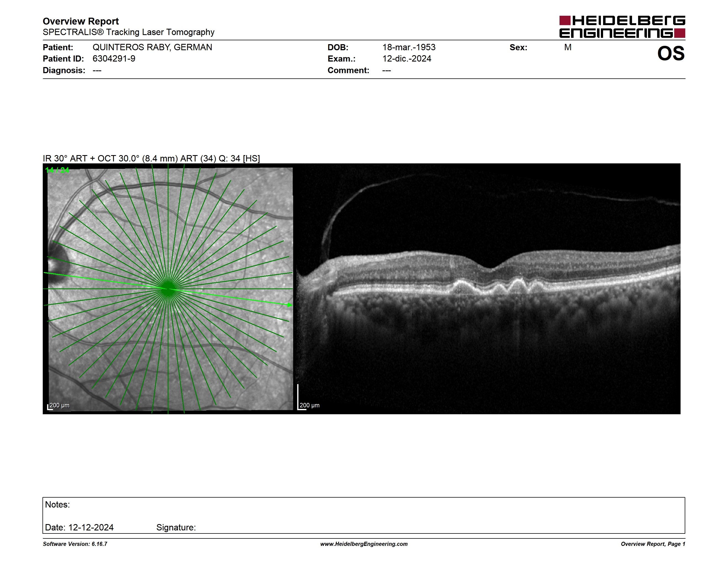
Task: Click the Exam. label
Action: click(x=342, y=59)
